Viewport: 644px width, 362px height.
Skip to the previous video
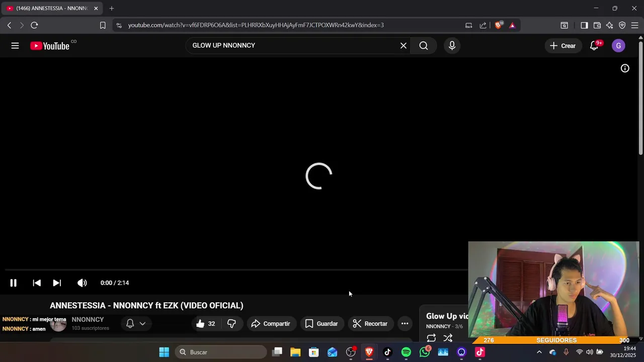click(x=37, y=283)
